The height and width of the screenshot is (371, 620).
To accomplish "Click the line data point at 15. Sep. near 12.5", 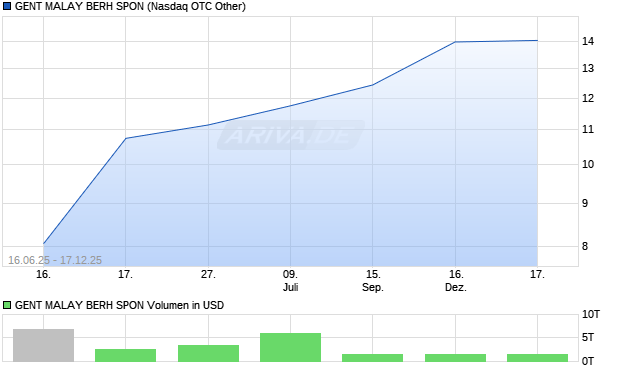I will (x=372, y=85).
